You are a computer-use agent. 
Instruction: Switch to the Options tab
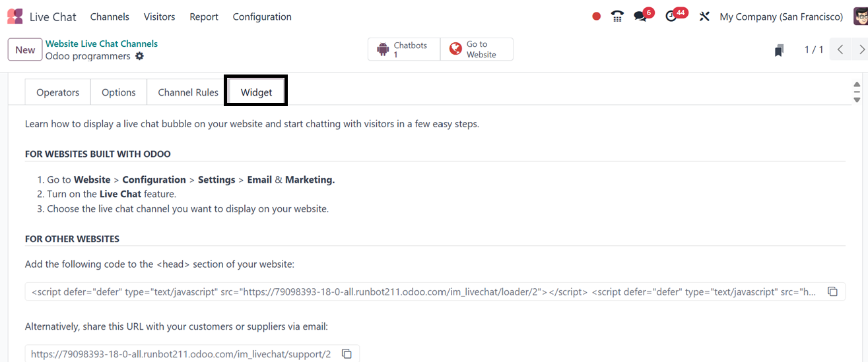point(119,92)
